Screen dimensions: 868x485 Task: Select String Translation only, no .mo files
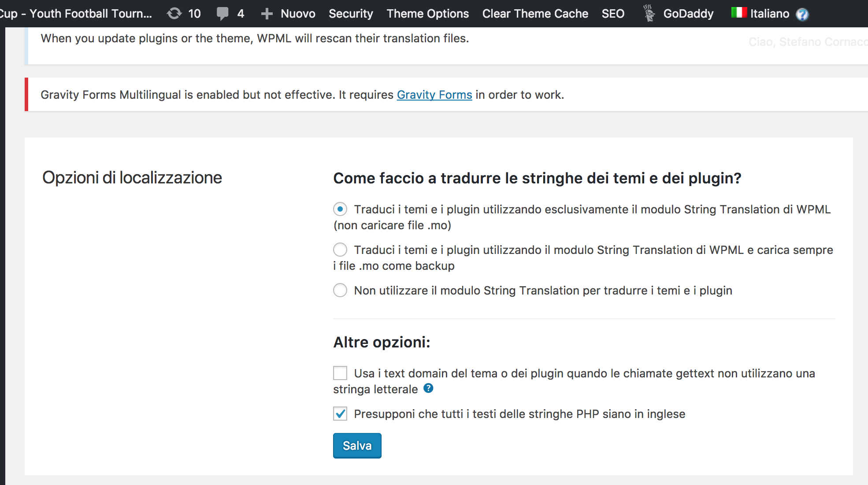340,209
